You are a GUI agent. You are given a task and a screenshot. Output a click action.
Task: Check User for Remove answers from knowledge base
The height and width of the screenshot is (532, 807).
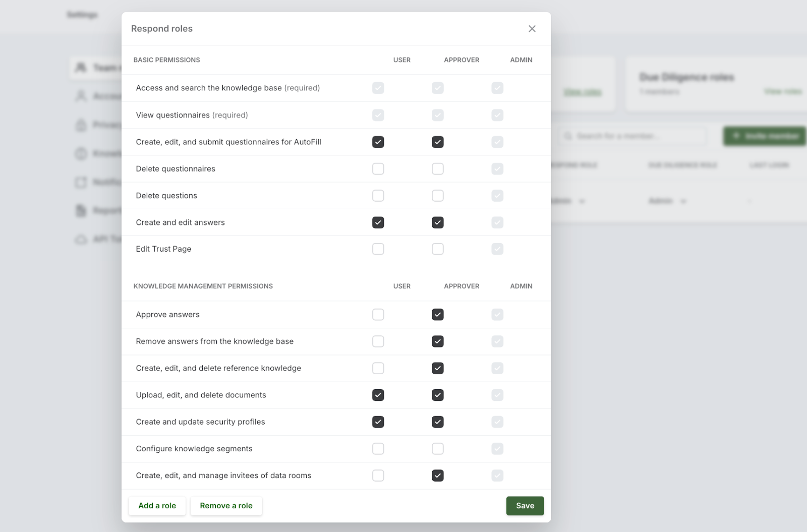click(x=378, y=341)
